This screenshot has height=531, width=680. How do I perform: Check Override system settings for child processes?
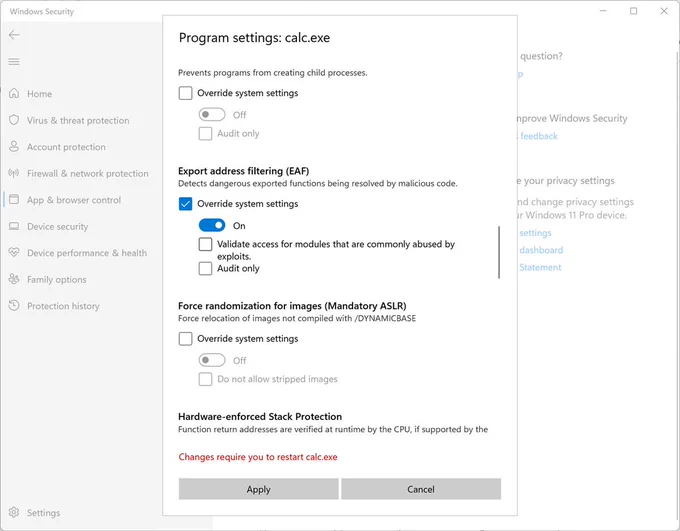(186, 93)
